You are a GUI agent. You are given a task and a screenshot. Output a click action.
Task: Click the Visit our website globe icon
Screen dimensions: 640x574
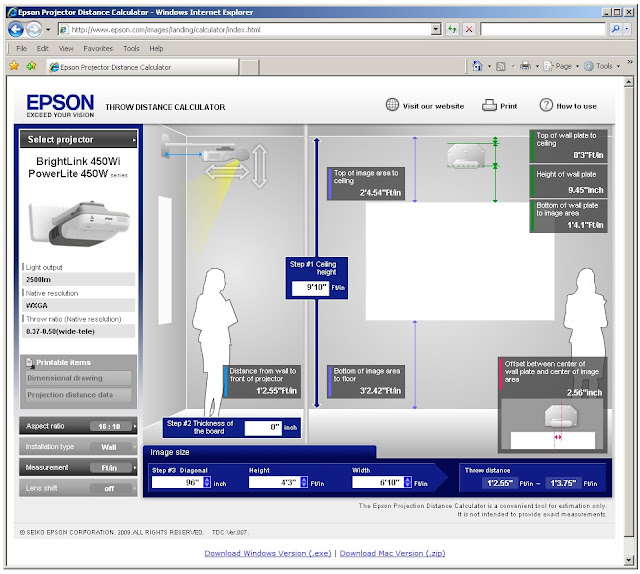click(x=392, y=105)
